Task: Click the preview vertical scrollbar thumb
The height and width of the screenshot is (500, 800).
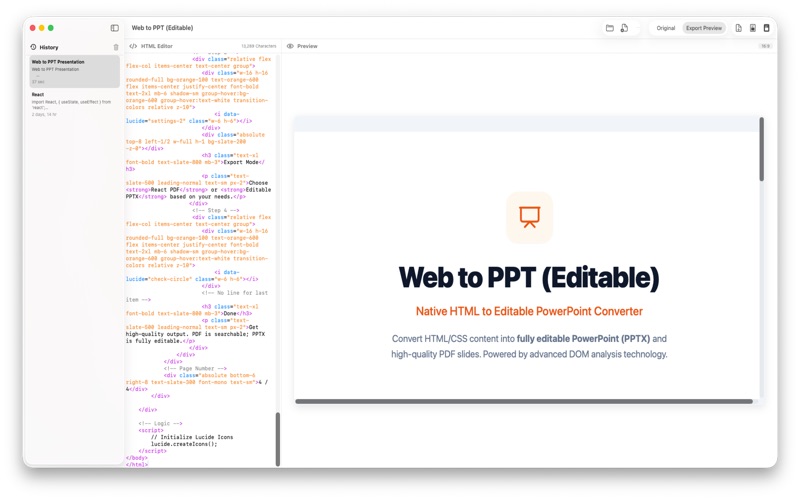Action: pos(761,149)
